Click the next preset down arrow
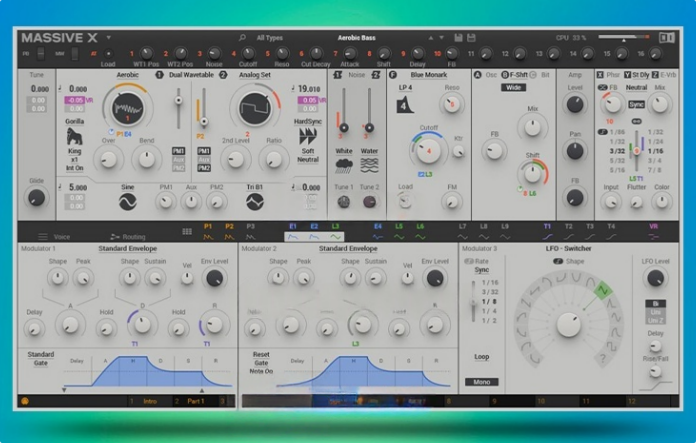 pos(441,38)
